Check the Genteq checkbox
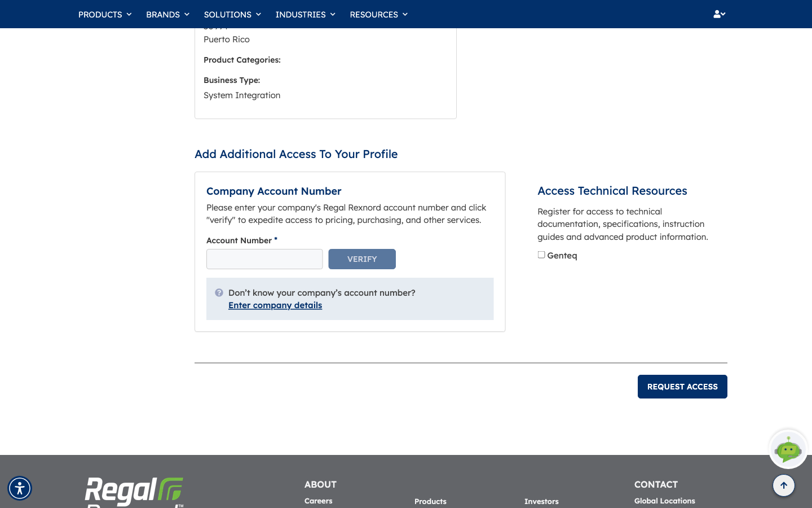812x508 pixels. (x=541, y=255)
